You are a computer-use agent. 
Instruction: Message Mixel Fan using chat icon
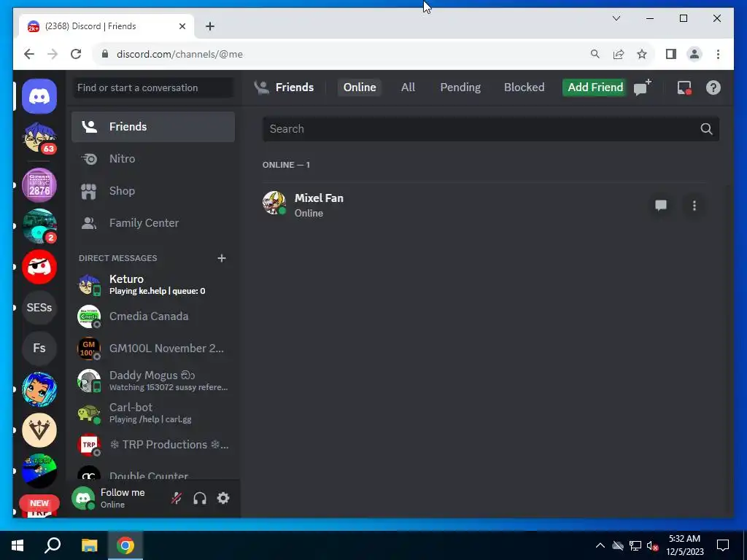click(661, 205)
